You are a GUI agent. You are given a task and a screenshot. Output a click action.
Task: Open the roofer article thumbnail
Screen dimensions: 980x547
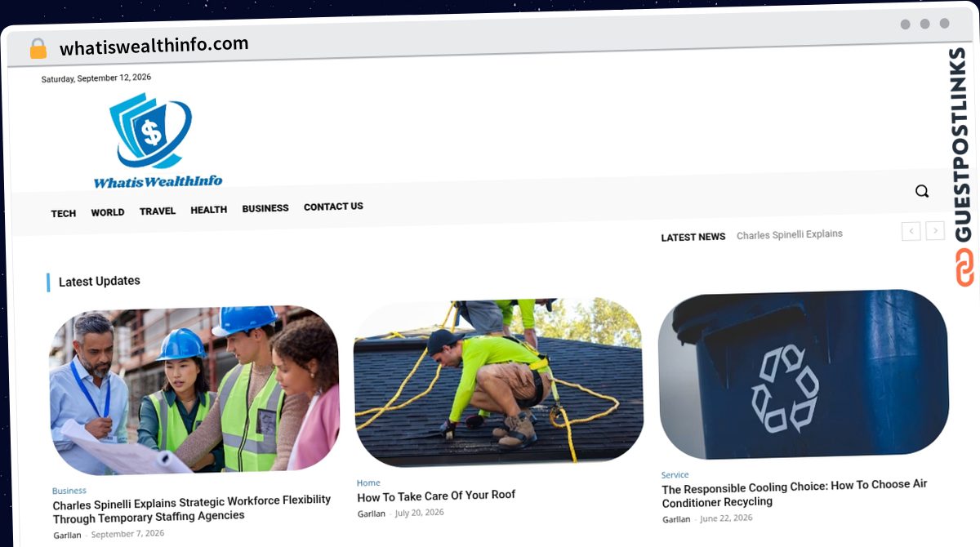click(498, 381)
